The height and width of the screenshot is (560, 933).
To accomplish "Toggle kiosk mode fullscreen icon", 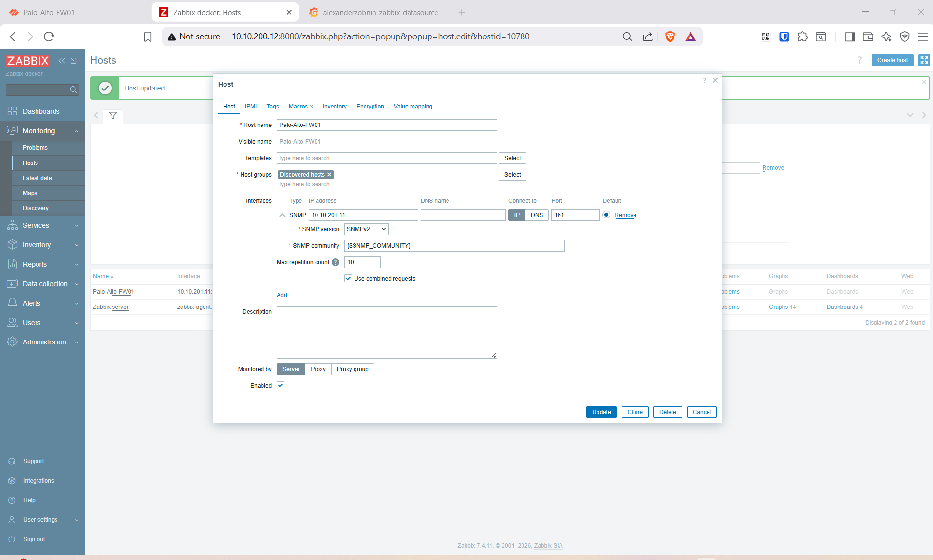I will (924, 60).
